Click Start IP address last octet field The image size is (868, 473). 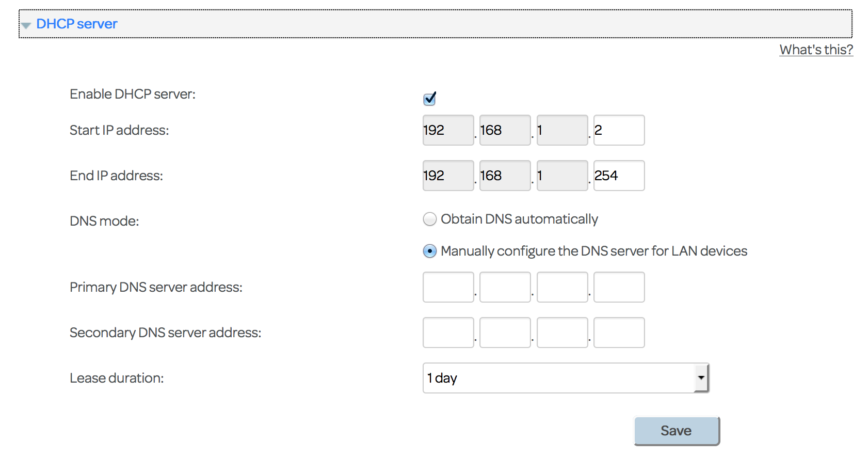619,130
